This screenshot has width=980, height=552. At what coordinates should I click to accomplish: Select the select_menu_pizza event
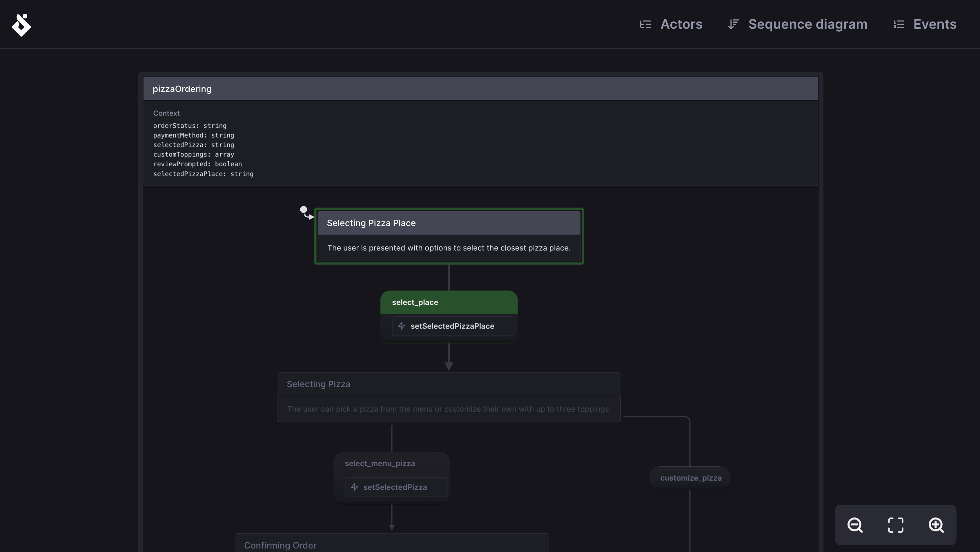pos(380,463)
